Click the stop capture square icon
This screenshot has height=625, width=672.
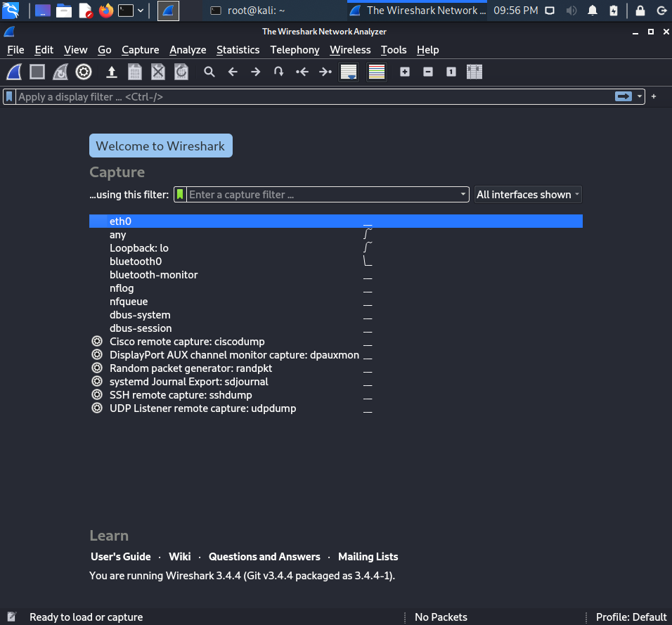(x=37, y=72)
